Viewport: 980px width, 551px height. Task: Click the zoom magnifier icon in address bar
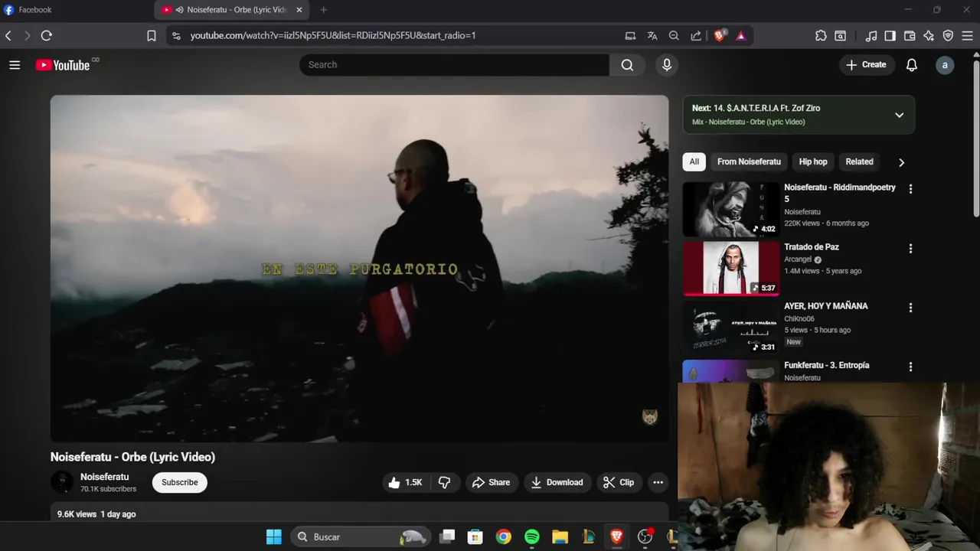[674, 35]
